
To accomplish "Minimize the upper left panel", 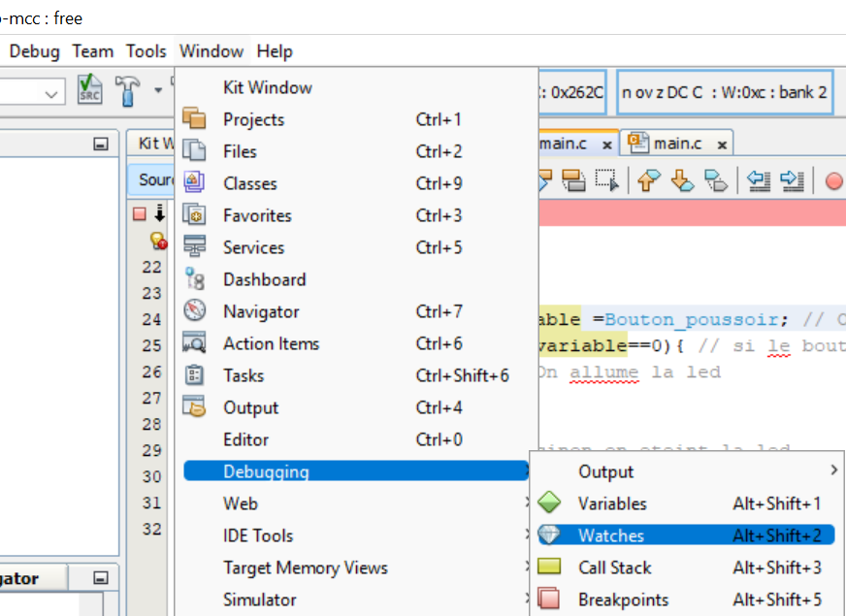I will (100, 144).
